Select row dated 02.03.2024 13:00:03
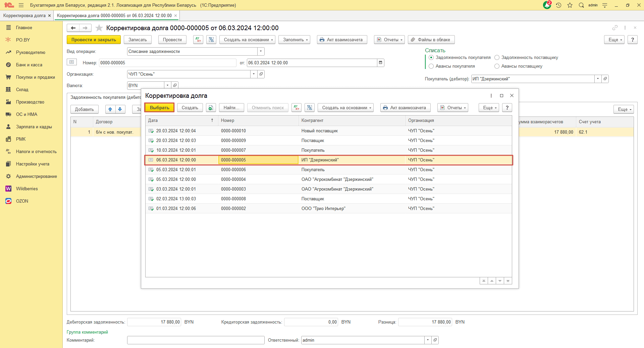The height and width of the screenshot is (348, 644). click(329, 199)
